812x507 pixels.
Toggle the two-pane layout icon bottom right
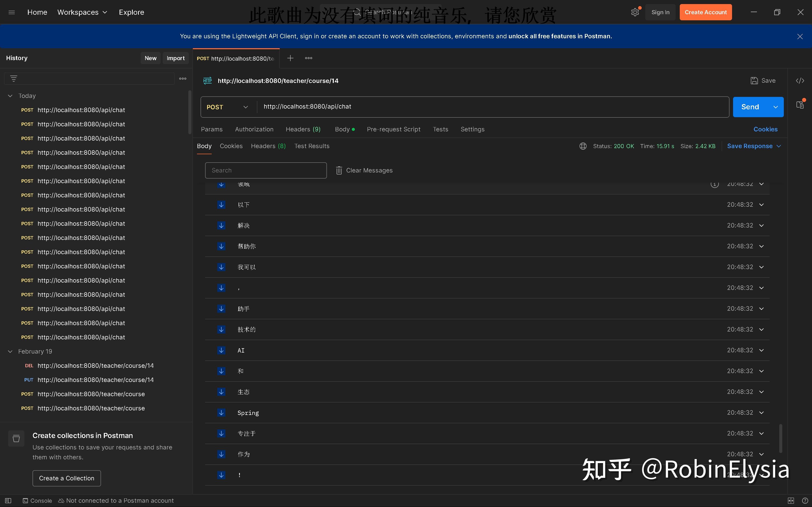(791, 500)
